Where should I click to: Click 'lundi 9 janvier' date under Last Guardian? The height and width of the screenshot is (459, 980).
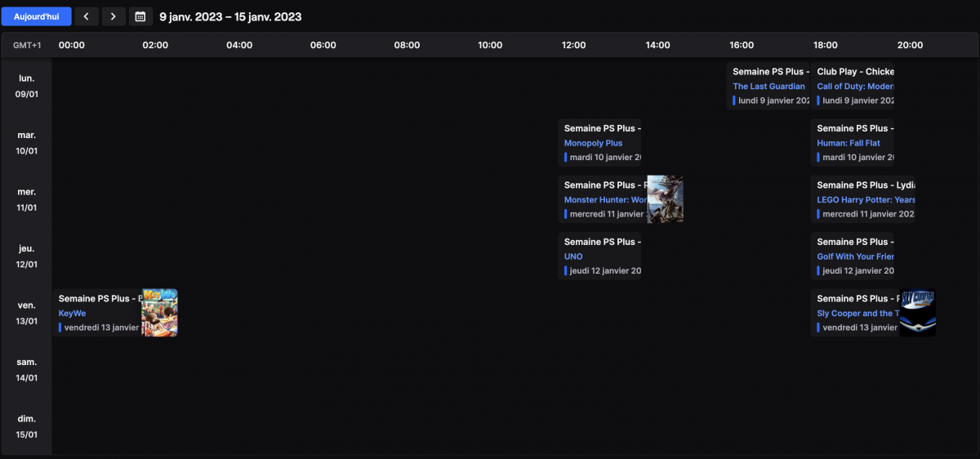[x=773, y=100]
